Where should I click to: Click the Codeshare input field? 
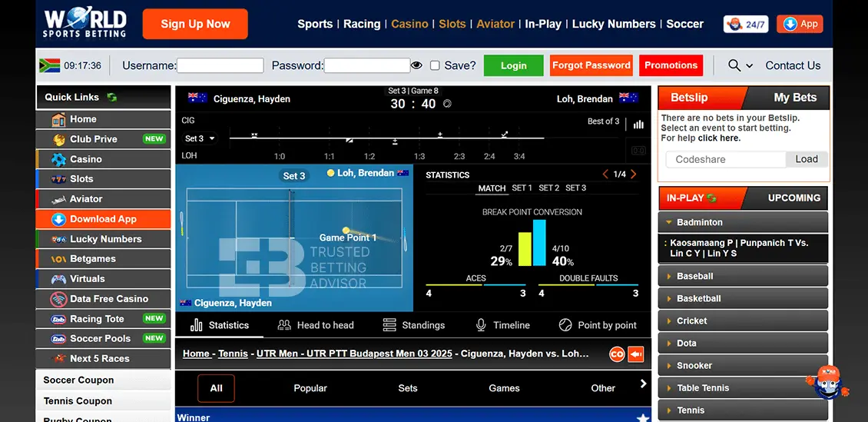pyautogui.click(x=726, y=159)
